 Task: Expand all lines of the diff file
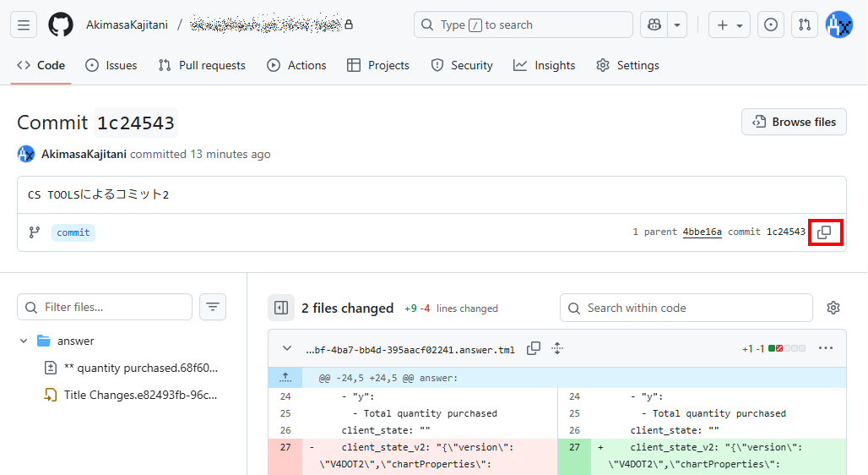pyautogui.click(x=557, y=348)
